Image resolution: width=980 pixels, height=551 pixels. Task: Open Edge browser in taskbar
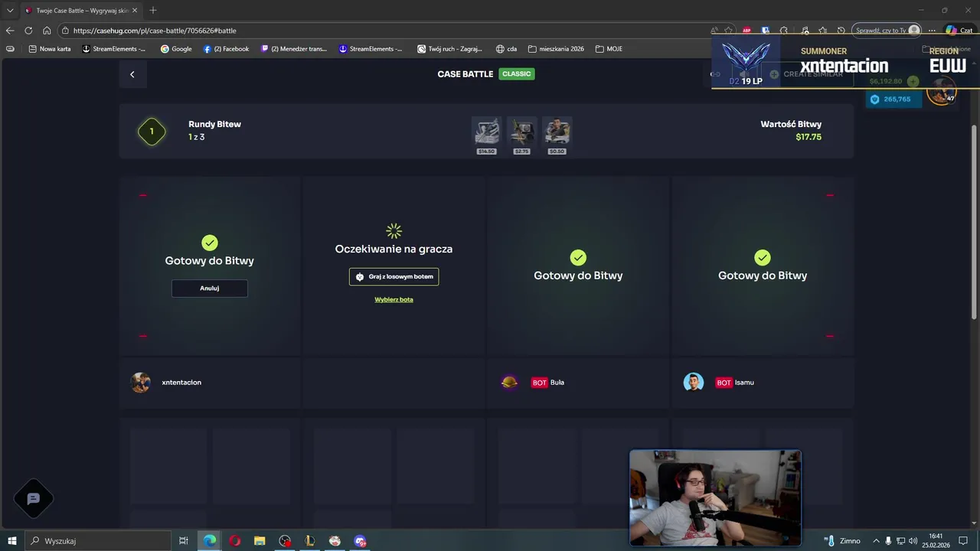point(209,541)
